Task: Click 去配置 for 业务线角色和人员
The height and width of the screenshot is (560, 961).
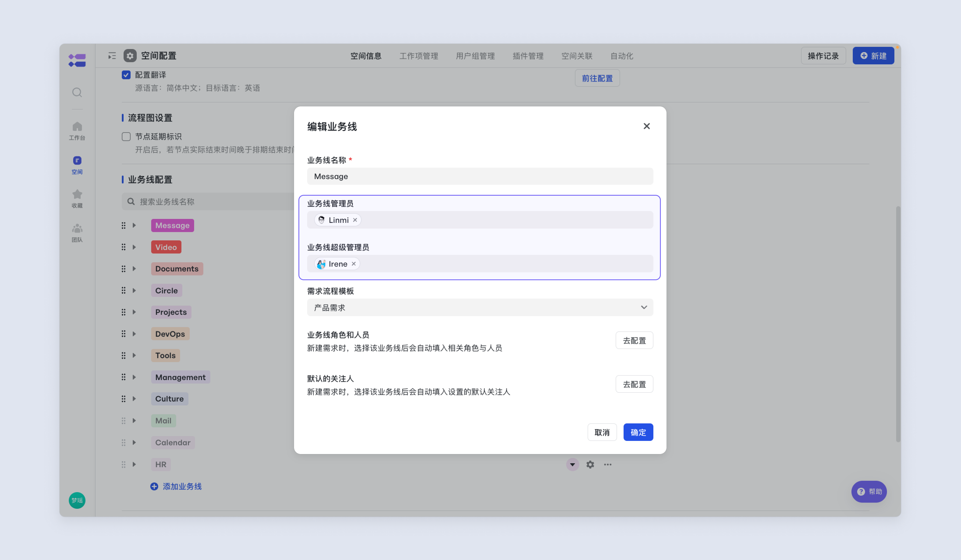Action: pos(634,340)
